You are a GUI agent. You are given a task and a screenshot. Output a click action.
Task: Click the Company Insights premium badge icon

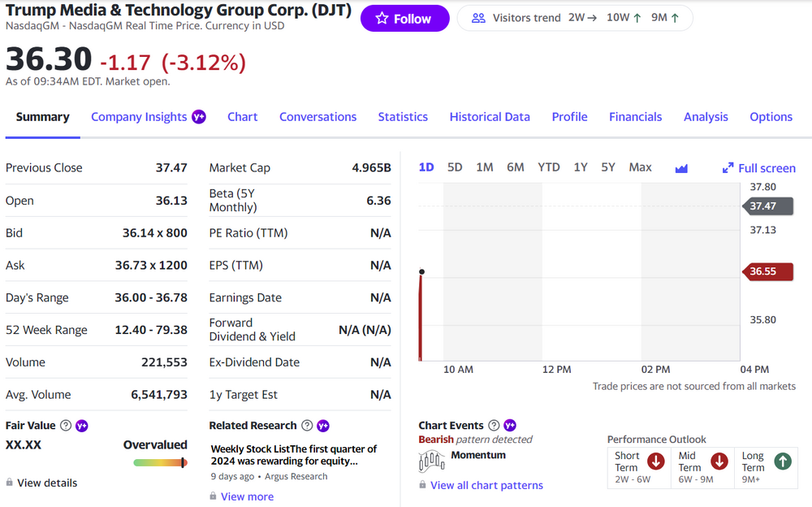point(199,117)
